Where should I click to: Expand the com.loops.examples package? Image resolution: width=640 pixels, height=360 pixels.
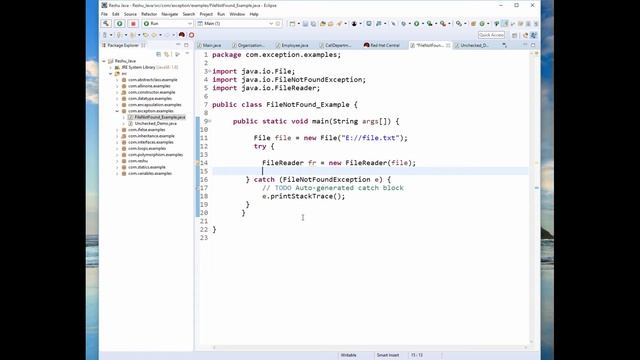117,149
